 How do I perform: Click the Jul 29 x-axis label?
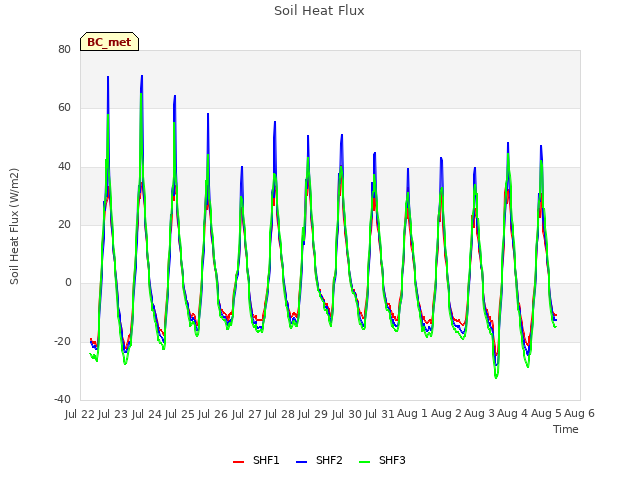tap(313, 414)
